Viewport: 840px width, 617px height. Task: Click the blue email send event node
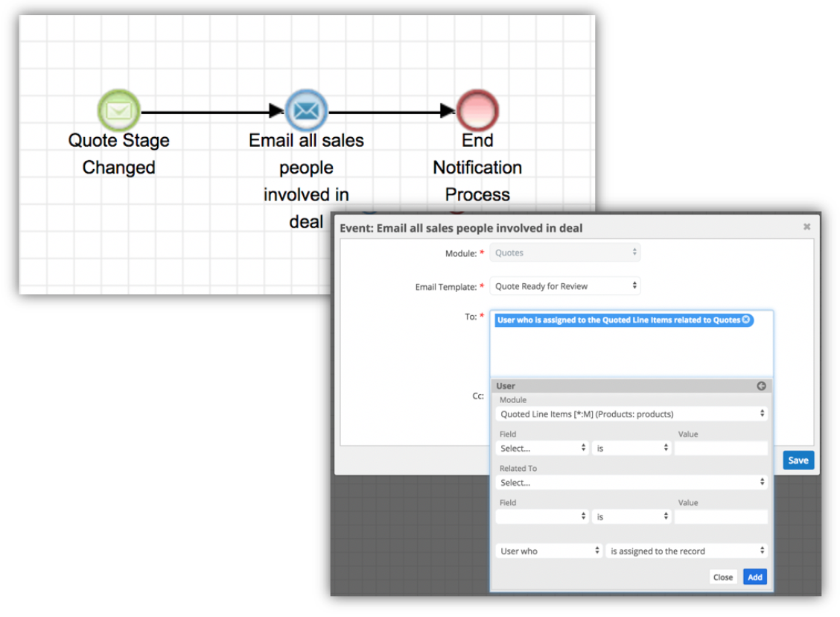coord(306,110)
